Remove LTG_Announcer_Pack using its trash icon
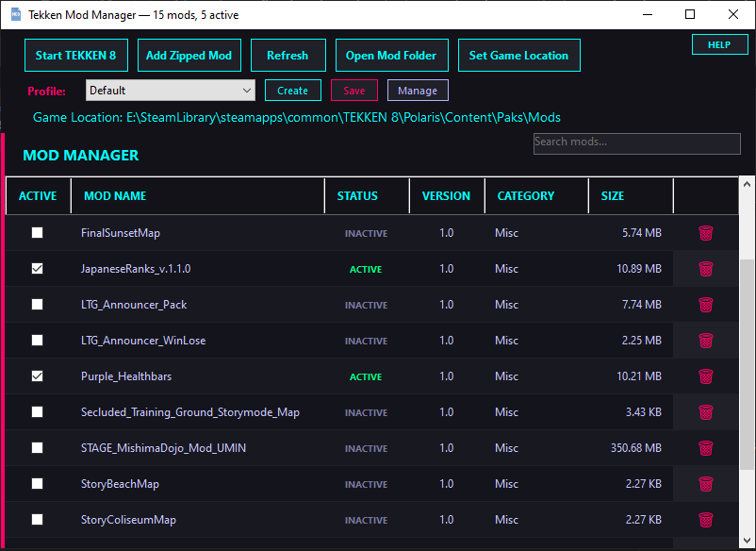This screenshot has width=756, height=551. point(705,305)
